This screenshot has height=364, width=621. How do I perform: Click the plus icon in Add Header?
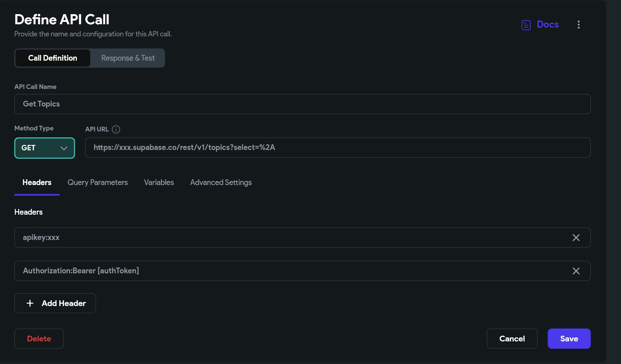click(30, 303)
